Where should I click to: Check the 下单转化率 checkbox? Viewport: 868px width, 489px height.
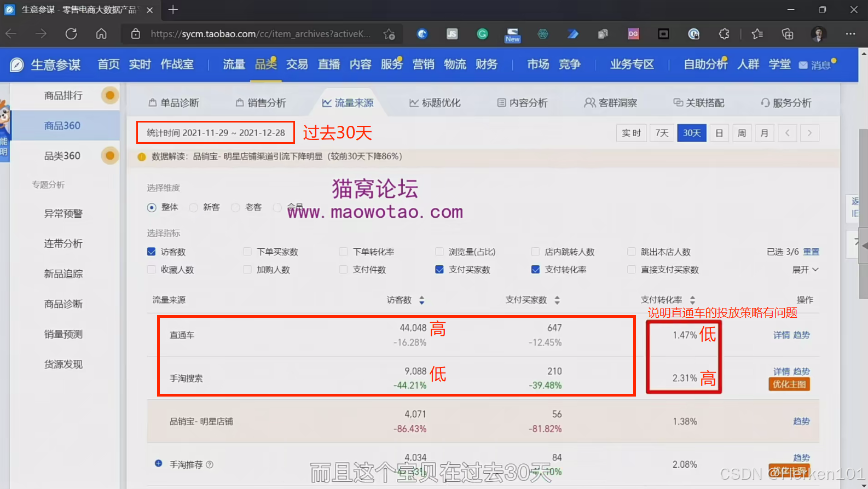pos(344,252)
